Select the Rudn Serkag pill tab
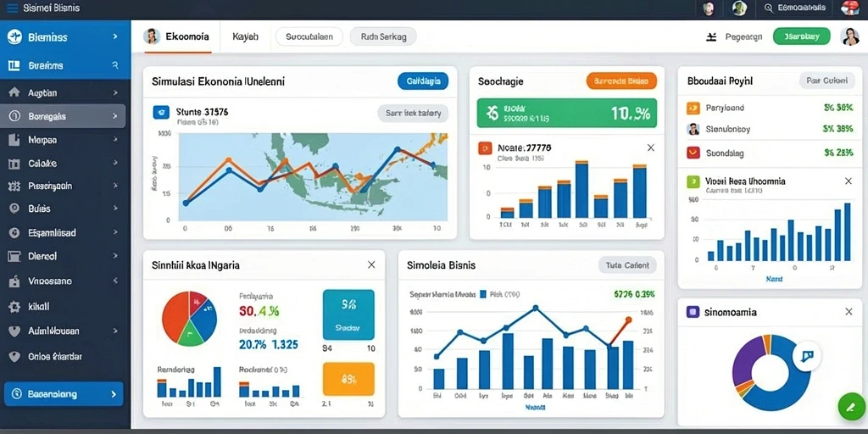The width and height of the screenshot is (868, 434). 383,37
